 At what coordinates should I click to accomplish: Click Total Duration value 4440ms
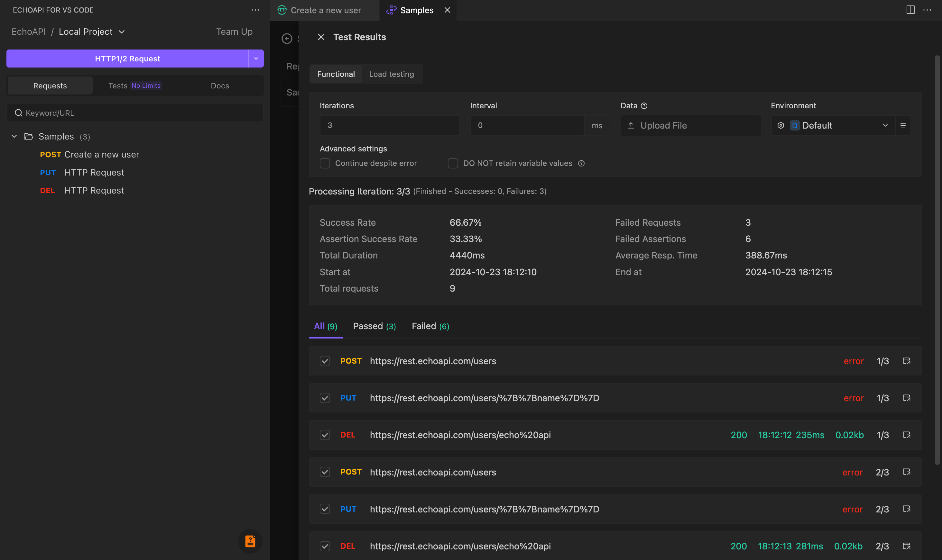pyautogui.click(x=467, y=256)
